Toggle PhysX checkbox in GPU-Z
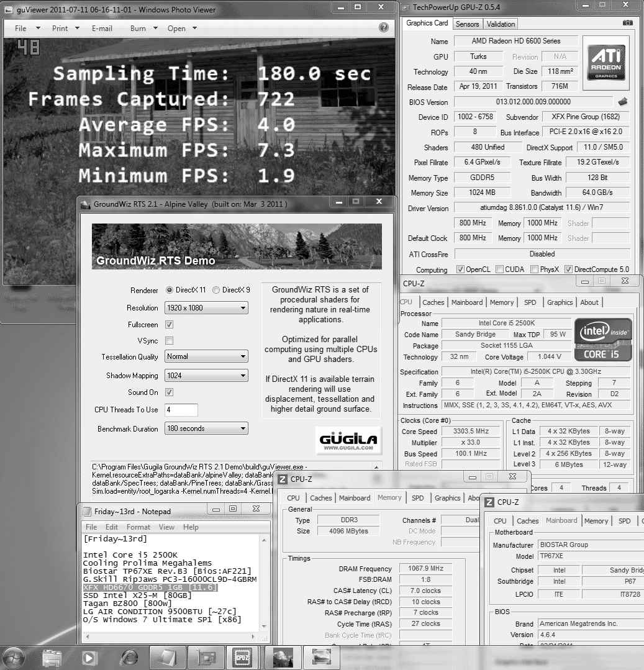644x670 pixels. point(534,269)
